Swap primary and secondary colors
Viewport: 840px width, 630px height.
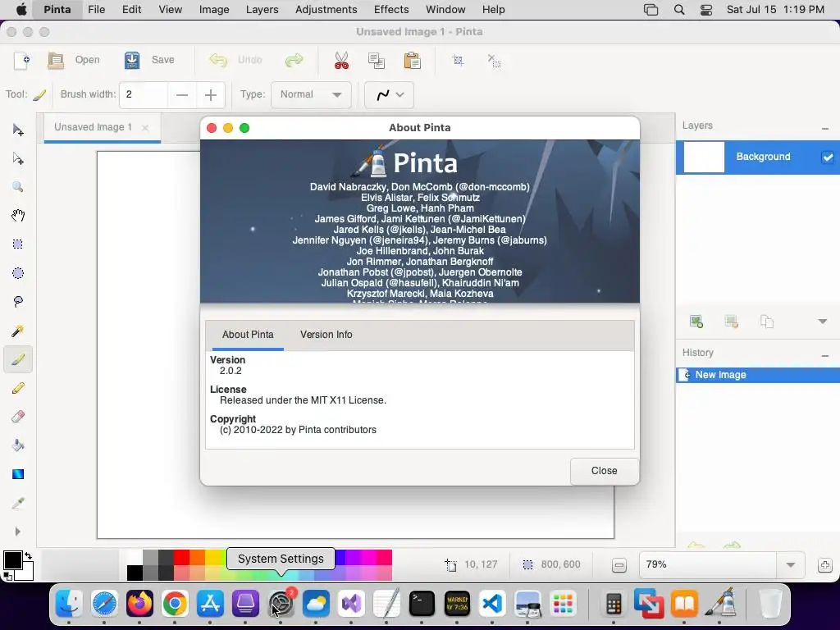(29, 555)
